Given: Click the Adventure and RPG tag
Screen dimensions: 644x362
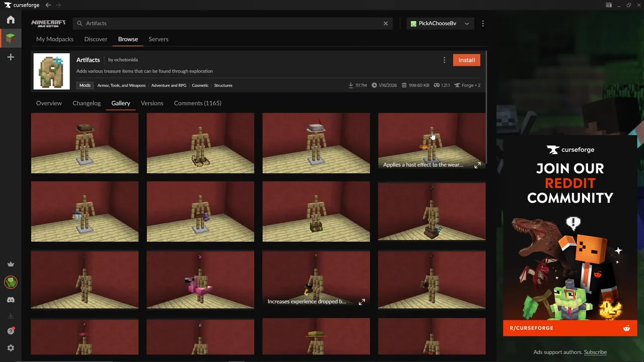Looking at the screenshot, I should 169,85.
